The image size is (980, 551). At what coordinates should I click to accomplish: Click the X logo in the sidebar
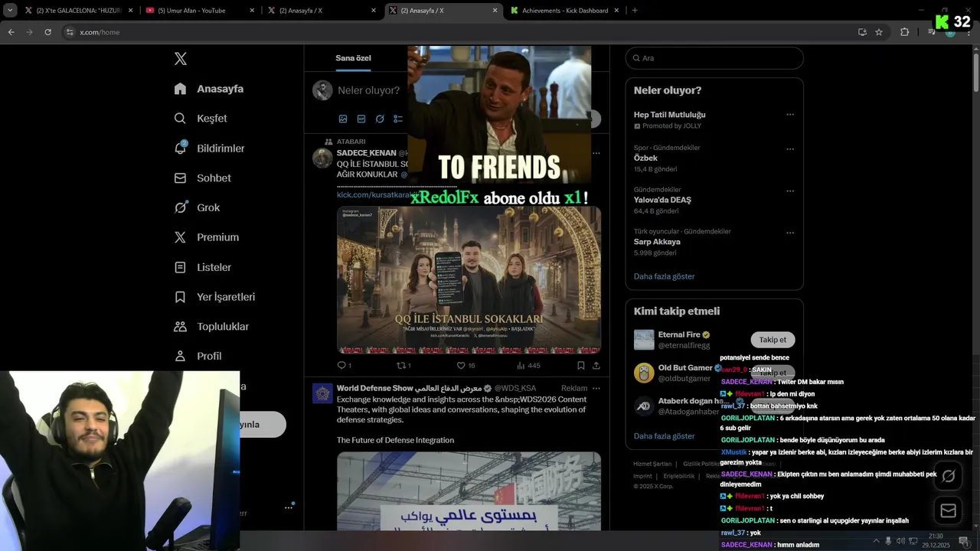click(x=180, y=59)
